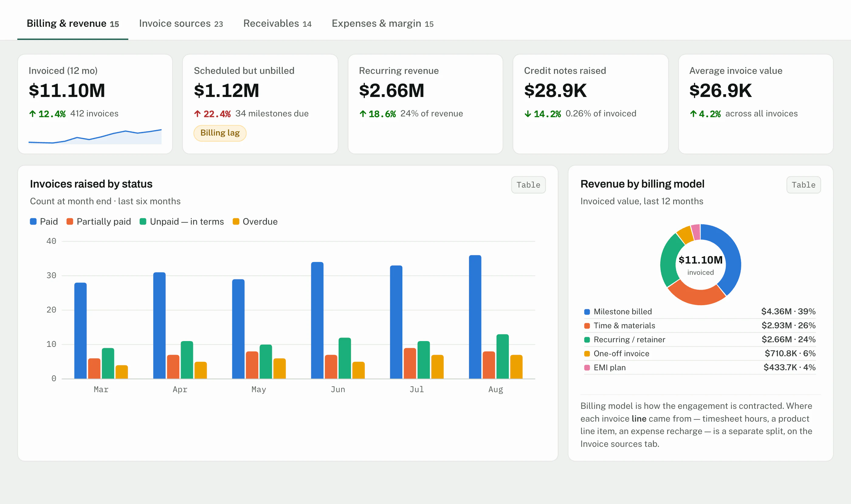Click the $28.9K credit notes value

(555, 90)
